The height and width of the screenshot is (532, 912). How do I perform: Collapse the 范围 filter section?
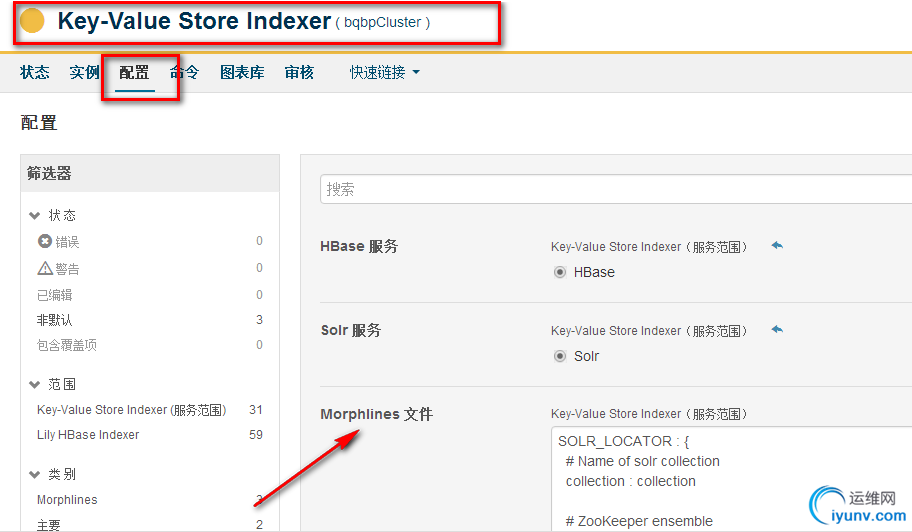pyautogui.click(x=34, y=385)
